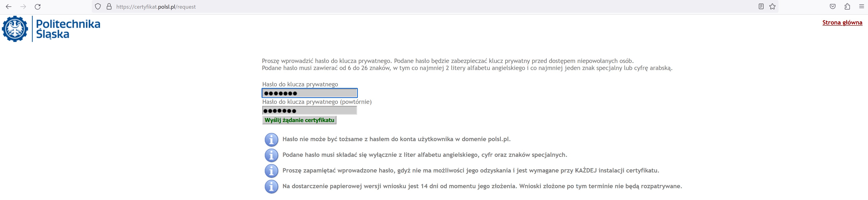Viewport: 868px width, 200px height.
Task: Focus the repeated password (powtórnie) field
Action: [x=309, y=111]
